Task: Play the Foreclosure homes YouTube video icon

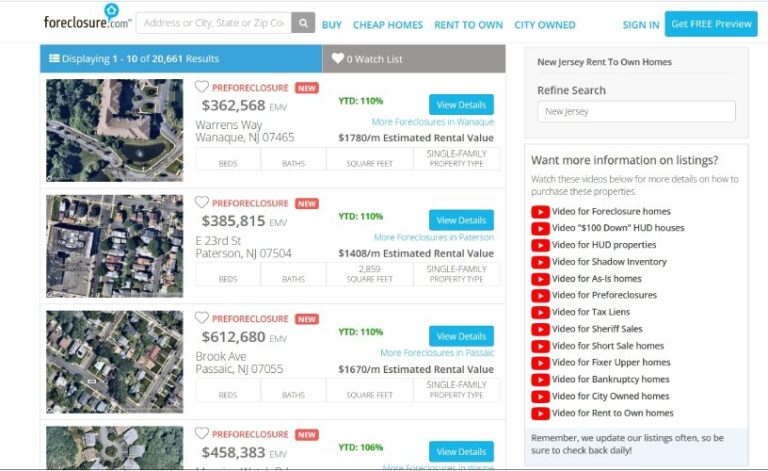Action: click(x=540, y=212)
